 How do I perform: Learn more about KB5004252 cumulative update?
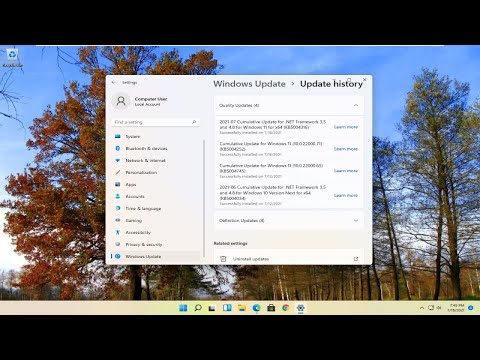click(x=346, y=149)
